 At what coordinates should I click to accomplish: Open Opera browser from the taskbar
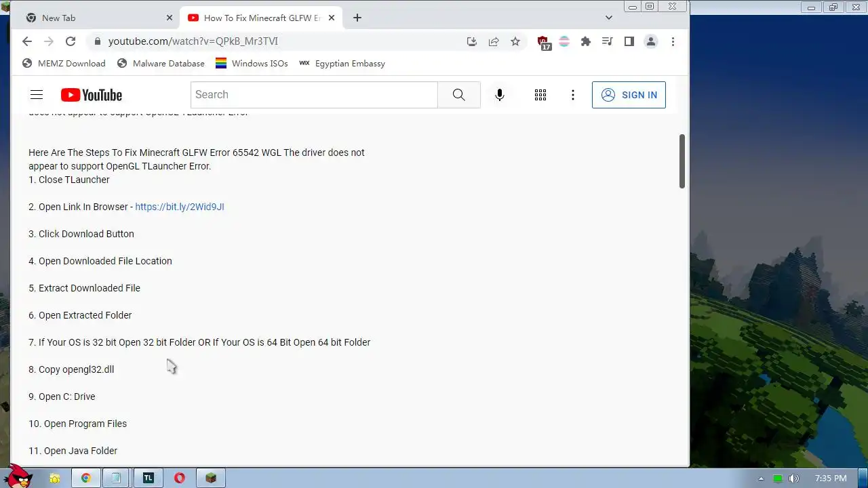[180, 478]
